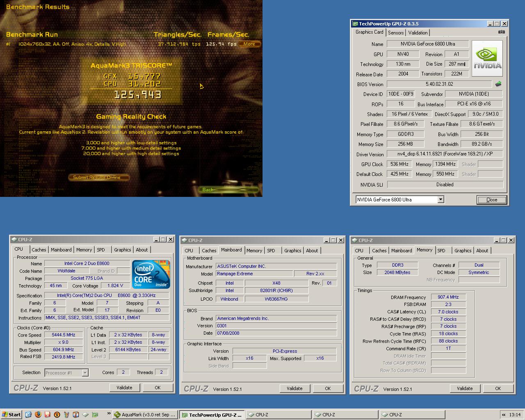Open the Windows Start menu
This screenshot has height=420, width=525.
[11, 415]
